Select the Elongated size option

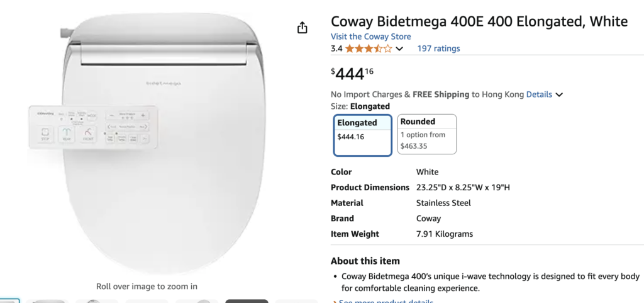(x=363, y=134)
